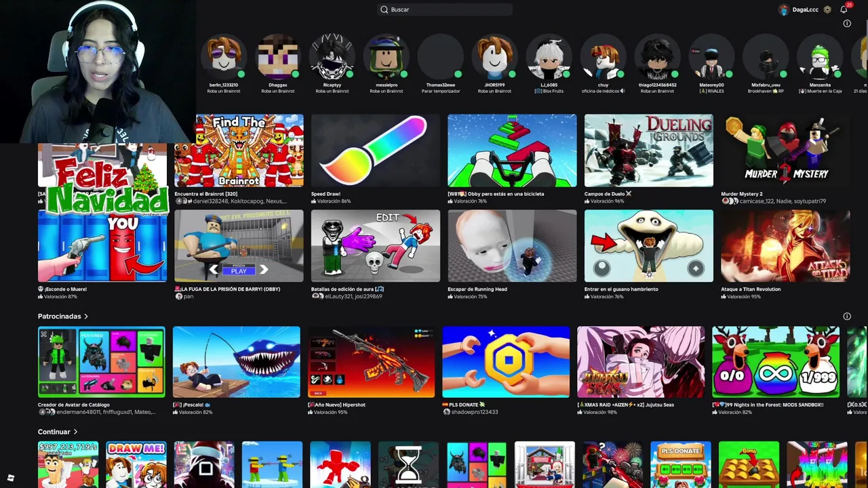Continue the Squid Game Santa tile
Viewport: 868px width, 488px height.
click(204, 465)
